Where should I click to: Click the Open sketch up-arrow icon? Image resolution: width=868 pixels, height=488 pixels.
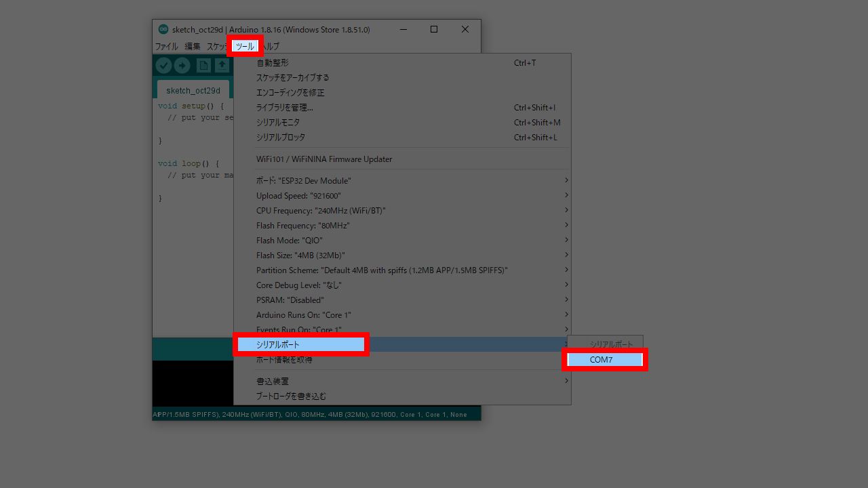pyautogui.click(x=222, y=65)
